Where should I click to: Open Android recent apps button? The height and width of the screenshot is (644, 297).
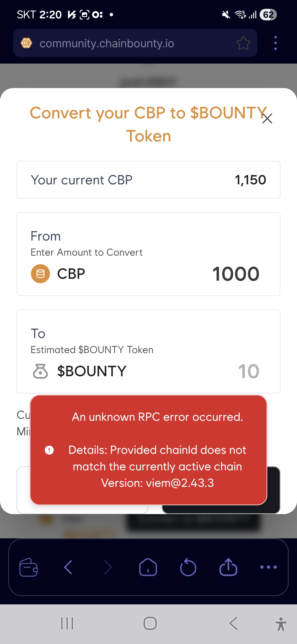[67, 623]
